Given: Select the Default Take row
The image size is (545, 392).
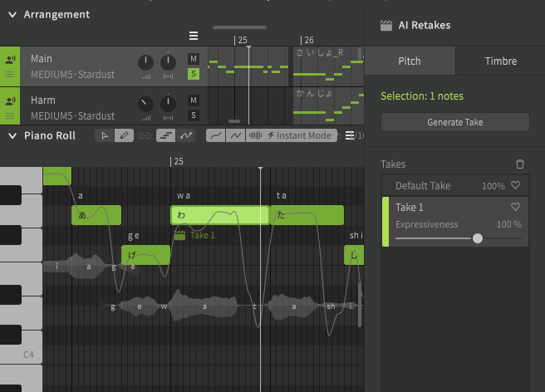Looking at the screenshot, I should [x=455, y=185].
